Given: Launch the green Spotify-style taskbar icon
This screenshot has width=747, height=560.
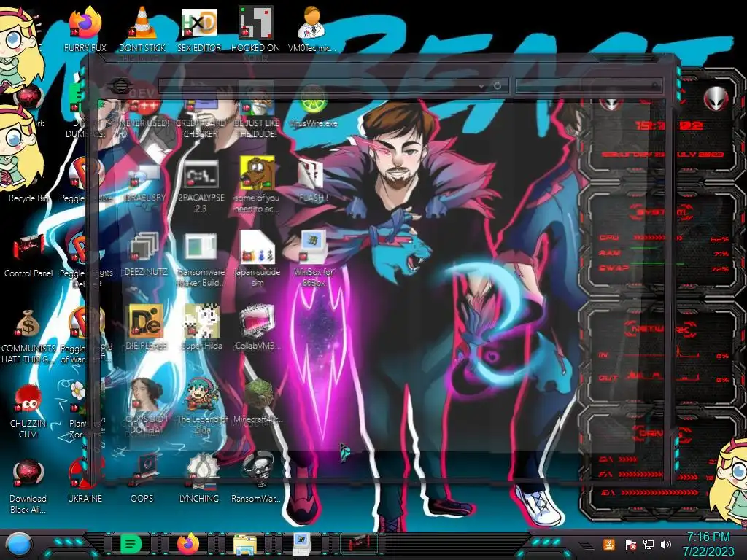Looking at the screenshot, I should pos(131,544).
